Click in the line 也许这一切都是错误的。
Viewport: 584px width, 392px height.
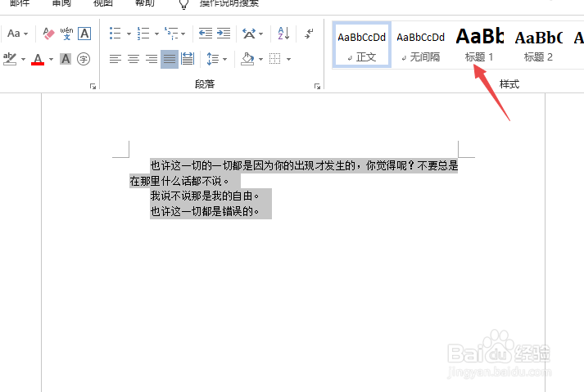205,211
